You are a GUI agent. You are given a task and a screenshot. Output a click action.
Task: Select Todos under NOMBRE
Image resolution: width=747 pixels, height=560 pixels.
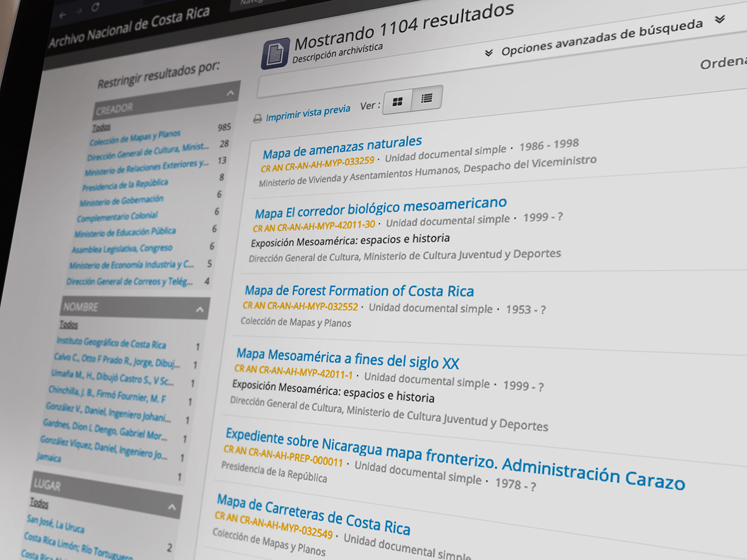click(x=69, y=325)
